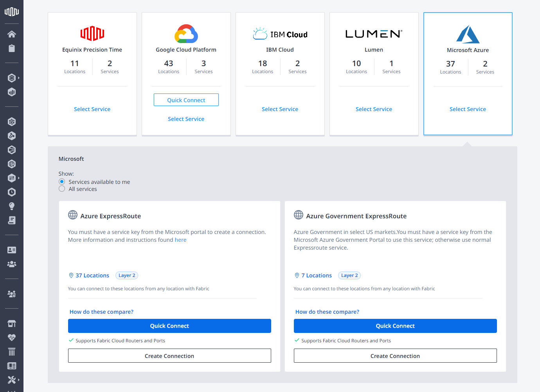This screenshot has width=540, height=392.
Task: Click the Lumen logo
Action: tap(374, 34)
